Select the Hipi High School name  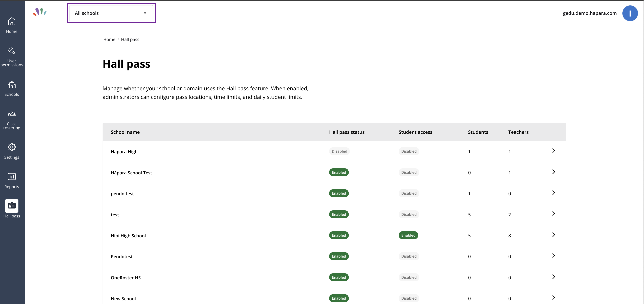(x=128, y=236)
